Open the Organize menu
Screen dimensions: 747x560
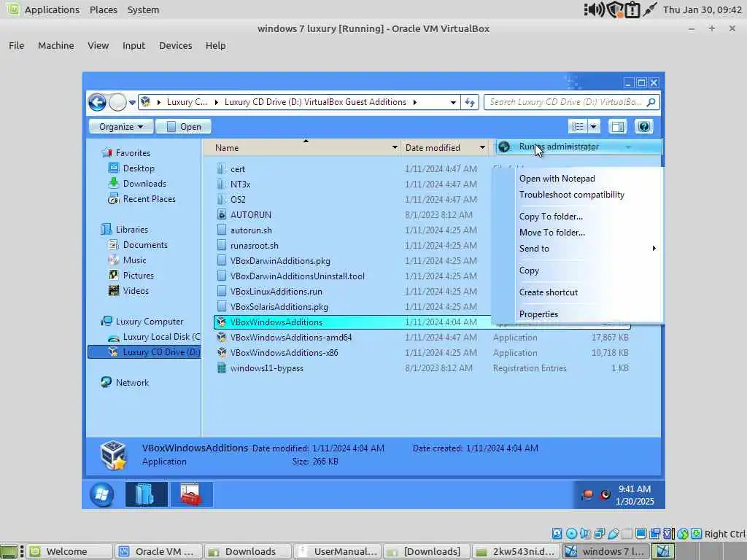point(121,127)
